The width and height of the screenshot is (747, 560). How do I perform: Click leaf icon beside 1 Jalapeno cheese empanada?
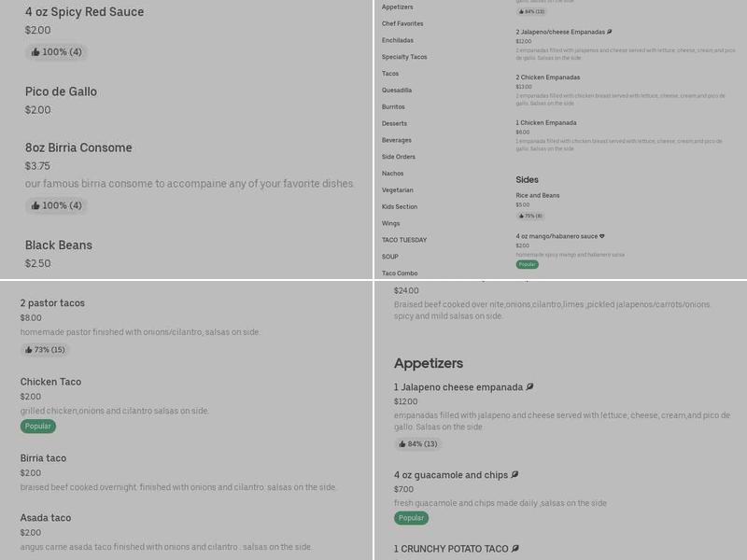529,387
